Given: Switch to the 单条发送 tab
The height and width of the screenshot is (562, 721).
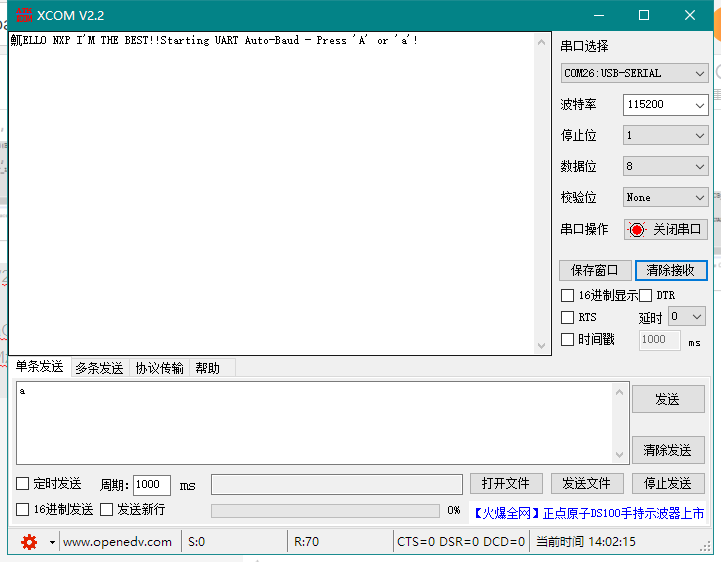Looking at the screenshot, I should tap(40, 367).
